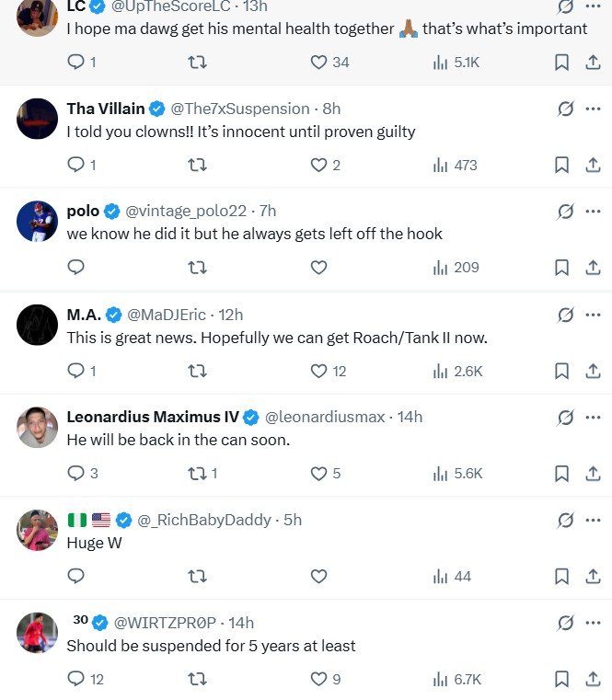612x700 pixels.
Task: Expand three-dot menu on Leonardius Maximus tweet
Action: pos(593,417)
